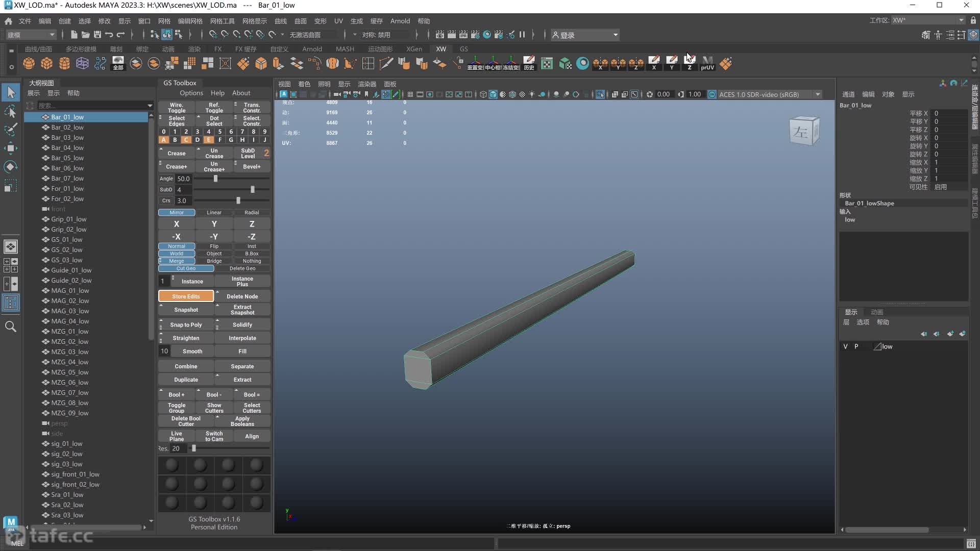Screen dimensions: 980x551
Task: Create polygon cube from XW shelf
Action: [47, 63]
